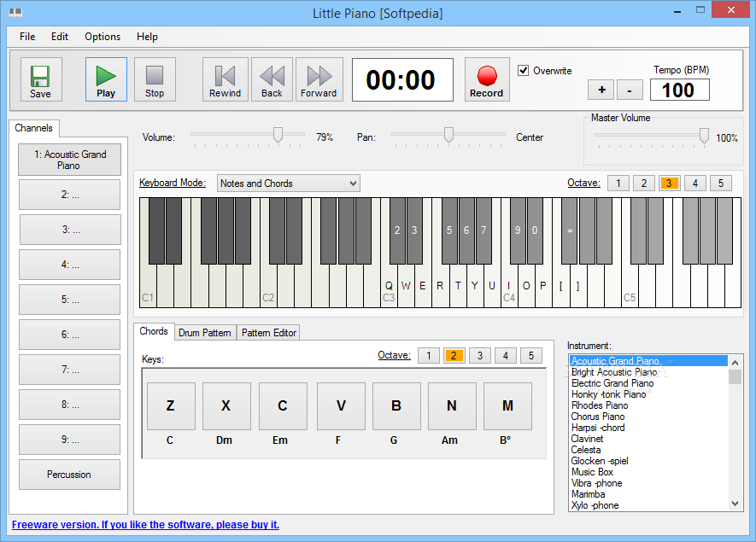The height and width of the screenshot is (542, 756).
Task: Start playback with the Play button
Action: tap(106, 79)
